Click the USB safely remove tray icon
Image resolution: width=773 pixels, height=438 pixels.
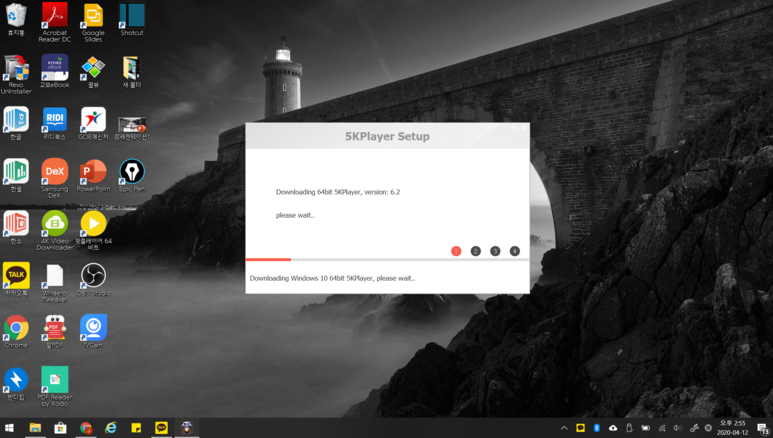(x=629, y=428)
